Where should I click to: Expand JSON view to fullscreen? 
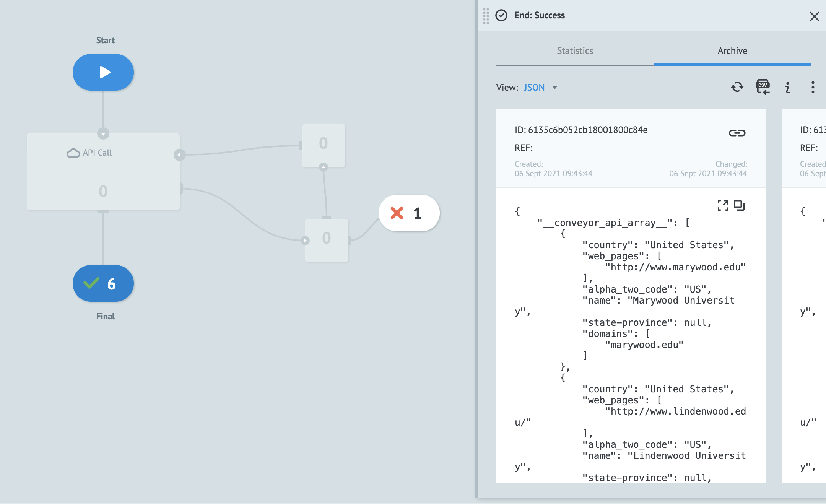pyautogui.click(x=723, y=205)
